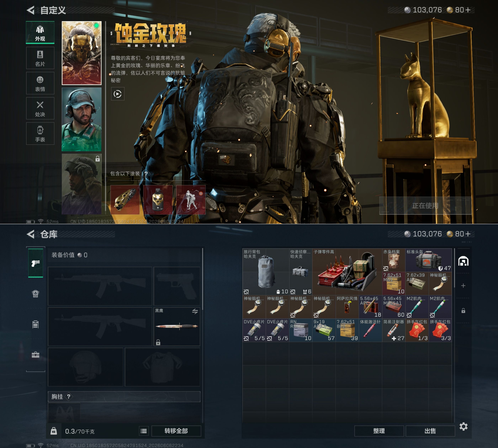Click the locked stash page icon
Screen dimensions: 498x448
pyautogui.click(x=463, y=311)
